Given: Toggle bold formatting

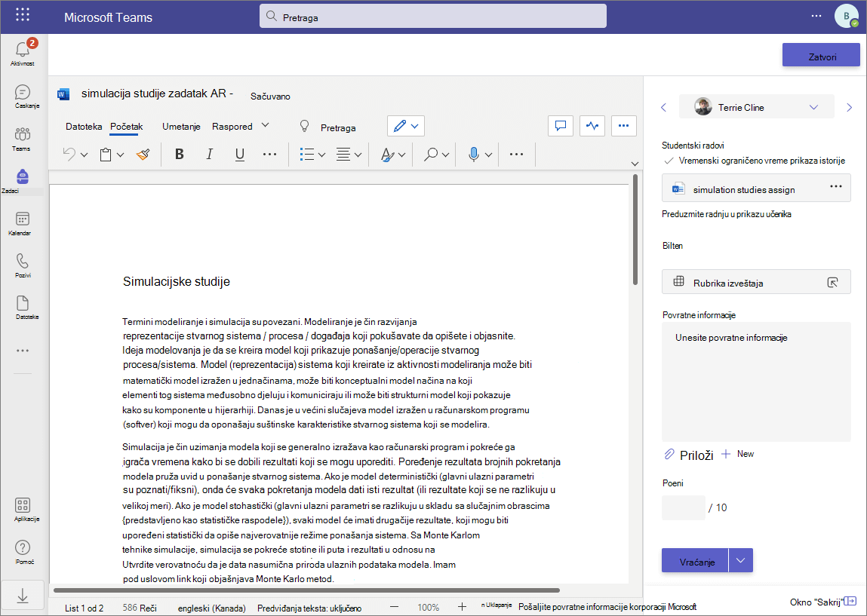Looking at the screenshot, I should coord(179,154).
